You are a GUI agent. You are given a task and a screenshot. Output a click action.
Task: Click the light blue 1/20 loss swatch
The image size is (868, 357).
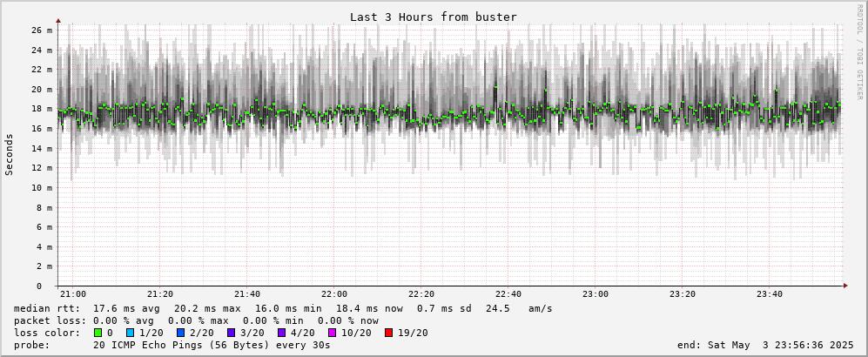click(130, 333)
